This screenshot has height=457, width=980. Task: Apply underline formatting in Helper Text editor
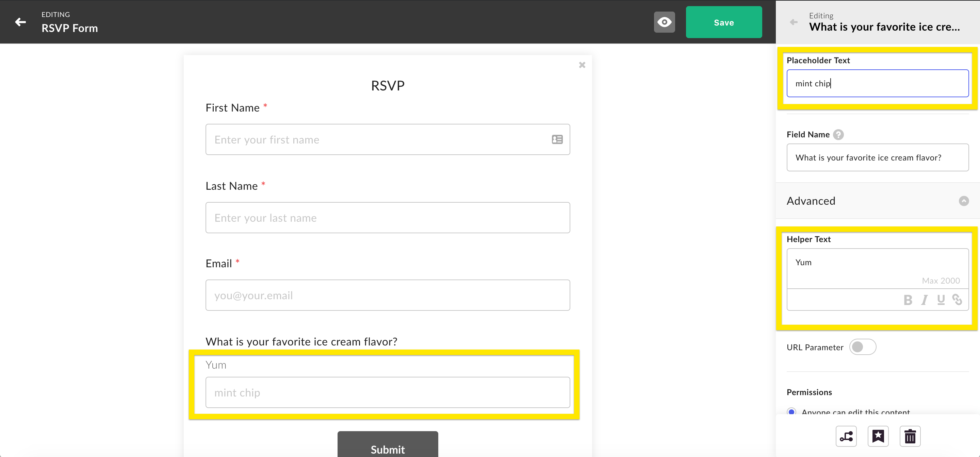(x=941, y=300)
